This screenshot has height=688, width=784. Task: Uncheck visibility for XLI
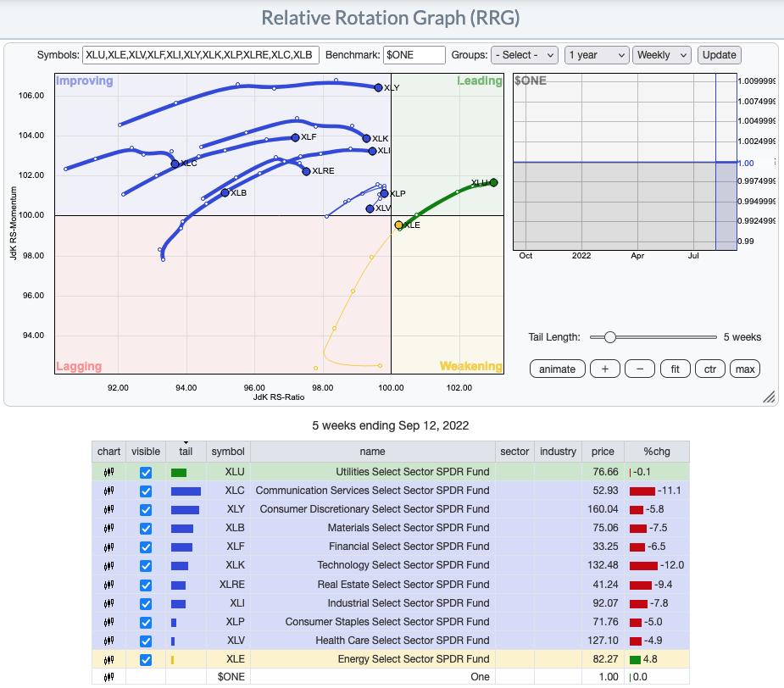click(x=146, y=604)
